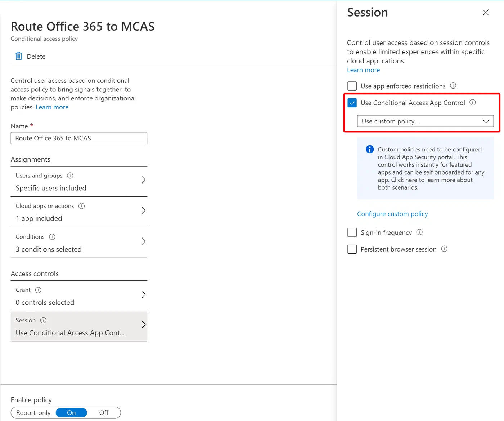This screenshot has width=504, height=421.
Task: Enable the Sign-in frequency checkbox
Action: (x=352, y=232)
